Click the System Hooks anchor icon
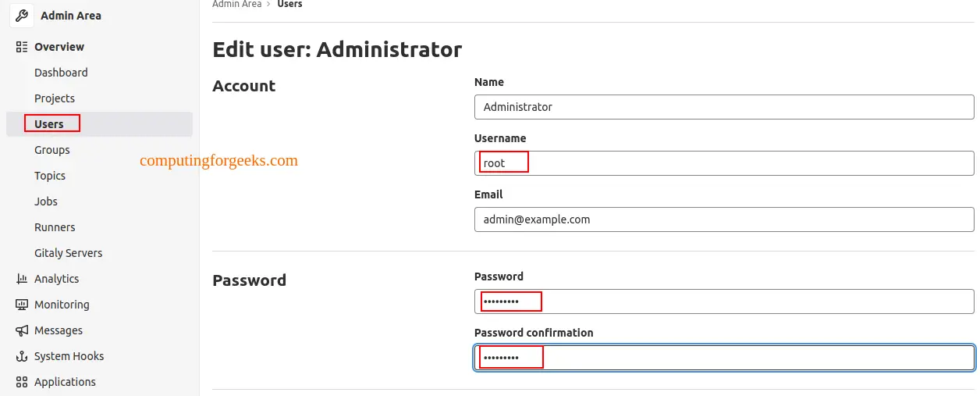Image resolution: width=980 pixels, height=396 pixels. [x=22, y=356]
